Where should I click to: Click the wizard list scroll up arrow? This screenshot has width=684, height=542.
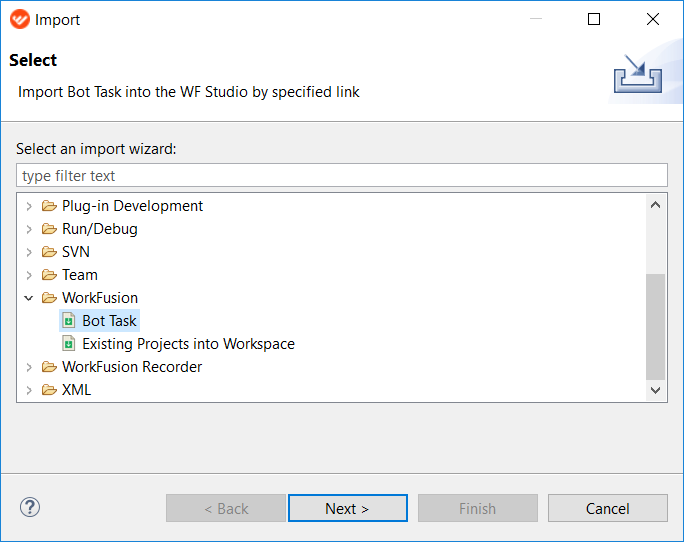(x=655, y=205)
